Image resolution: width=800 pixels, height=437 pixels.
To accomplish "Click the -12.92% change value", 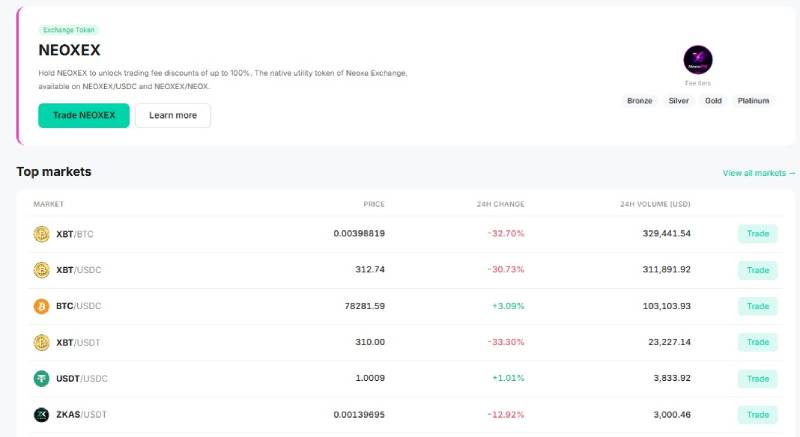I will click(506, 415).
